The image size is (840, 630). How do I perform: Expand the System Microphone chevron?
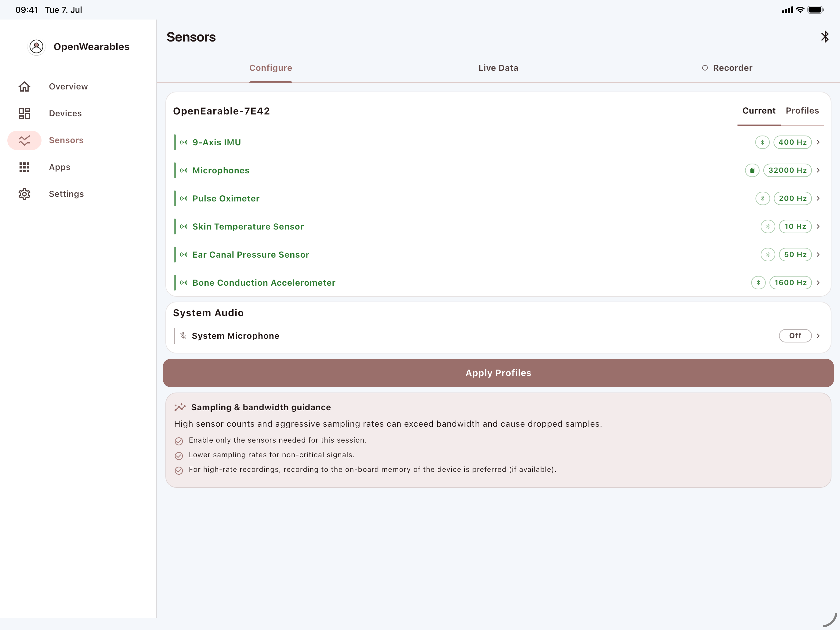818,336
